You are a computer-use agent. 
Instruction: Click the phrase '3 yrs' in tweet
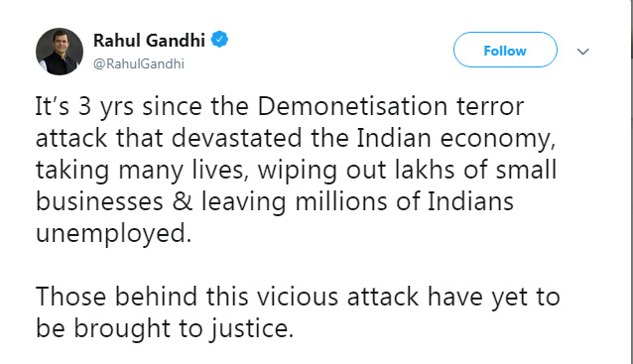[x=106, y=107]
